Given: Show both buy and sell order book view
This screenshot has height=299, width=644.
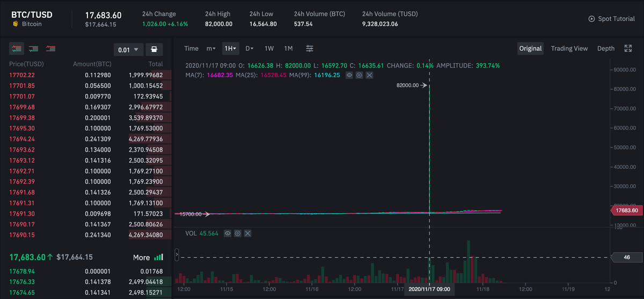Looking at the screenshot, I should pos(17,49).
